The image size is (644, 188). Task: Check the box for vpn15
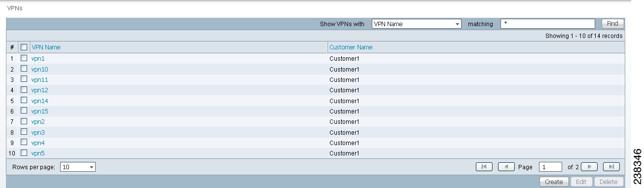pyautogui.click(x=24, y=111)
